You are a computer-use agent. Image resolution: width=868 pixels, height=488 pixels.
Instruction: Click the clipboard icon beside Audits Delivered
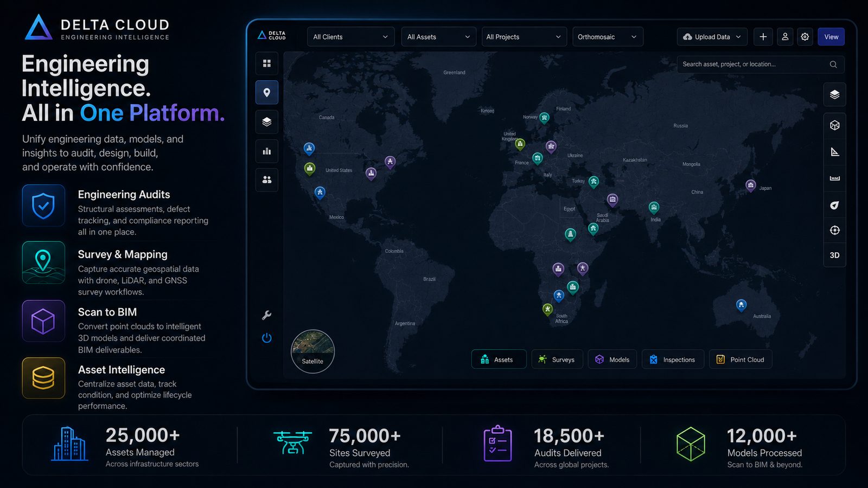click(x=497, y=444)
